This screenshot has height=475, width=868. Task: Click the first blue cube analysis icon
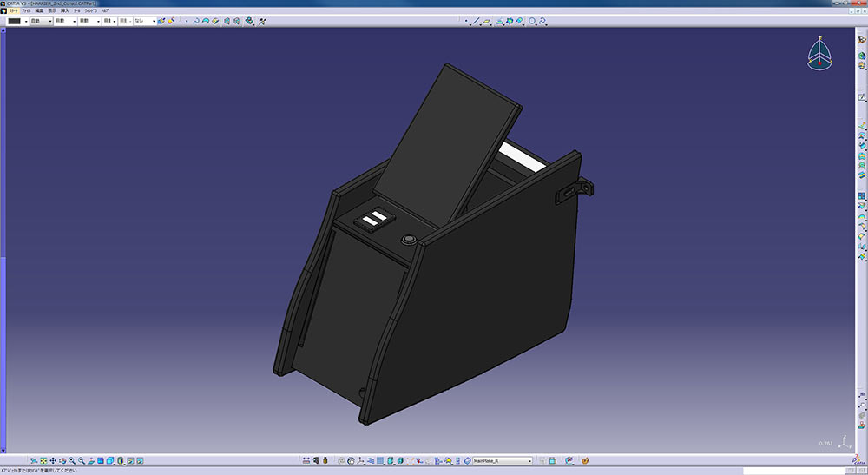point(227,21)
